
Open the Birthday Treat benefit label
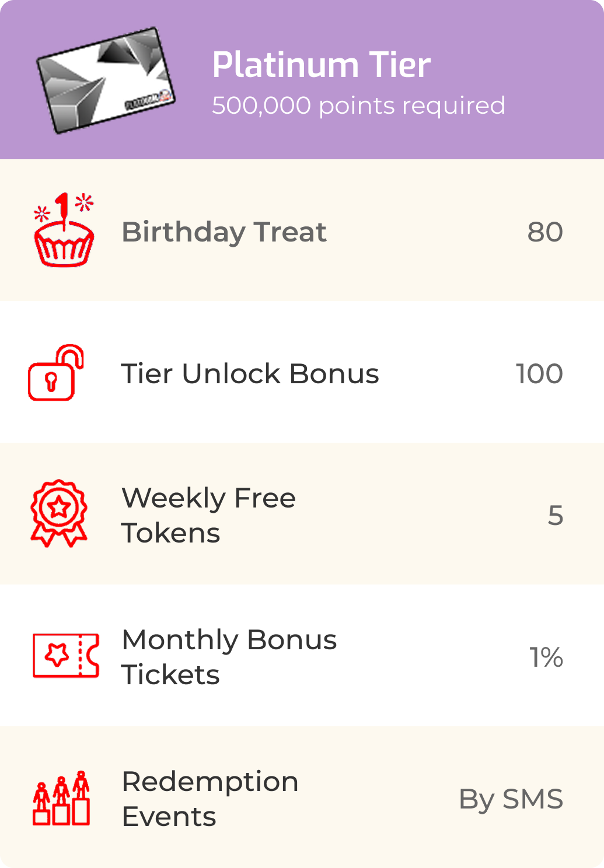(x=224, y=232)
